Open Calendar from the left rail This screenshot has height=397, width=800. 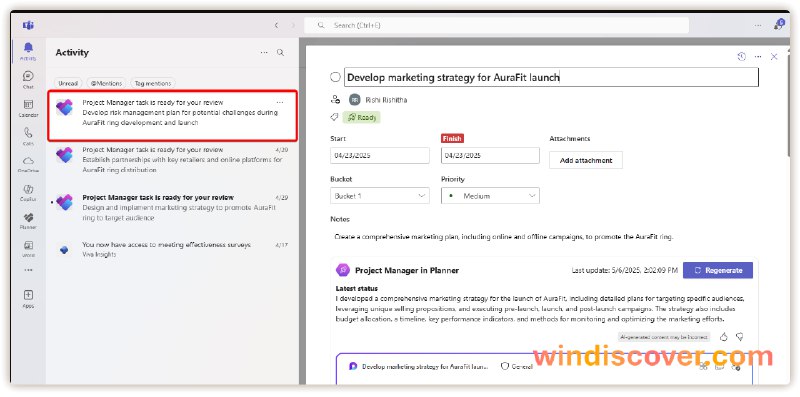point(28,108)
